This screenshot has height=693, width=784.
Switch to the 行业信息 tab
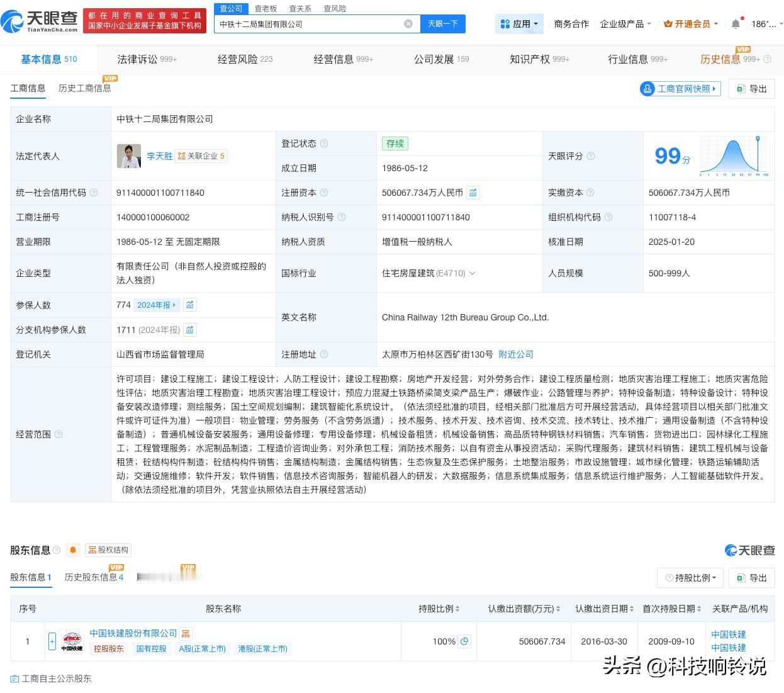point(637,59)
